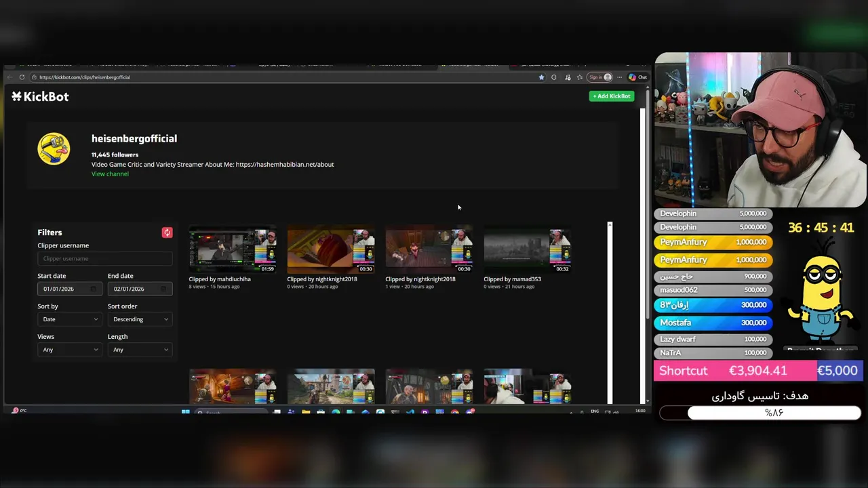
Task: Click the text Clipped by mamad353
Action: tap(512, 279)
